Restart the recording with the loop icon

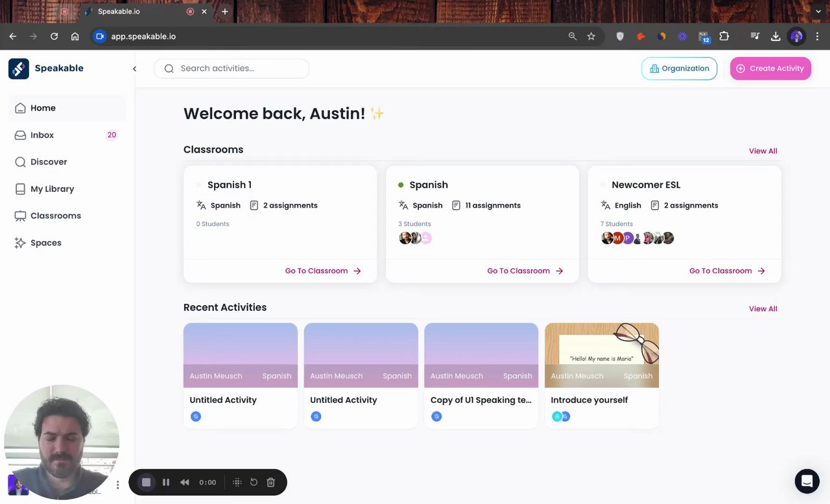[254, 482]
